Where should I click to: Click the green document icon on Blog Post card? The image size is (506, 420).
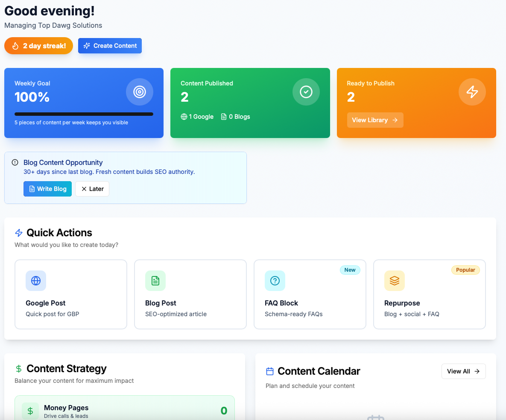[155, 281]
